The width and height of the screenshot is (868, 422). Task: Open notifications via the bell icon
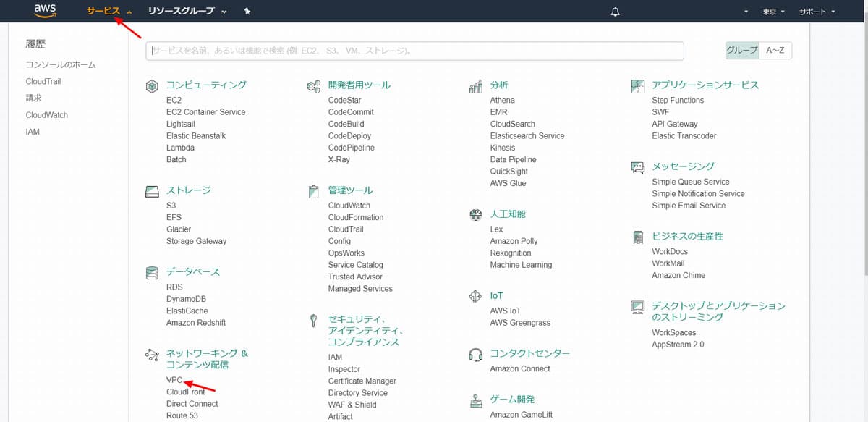click(615, 11)
